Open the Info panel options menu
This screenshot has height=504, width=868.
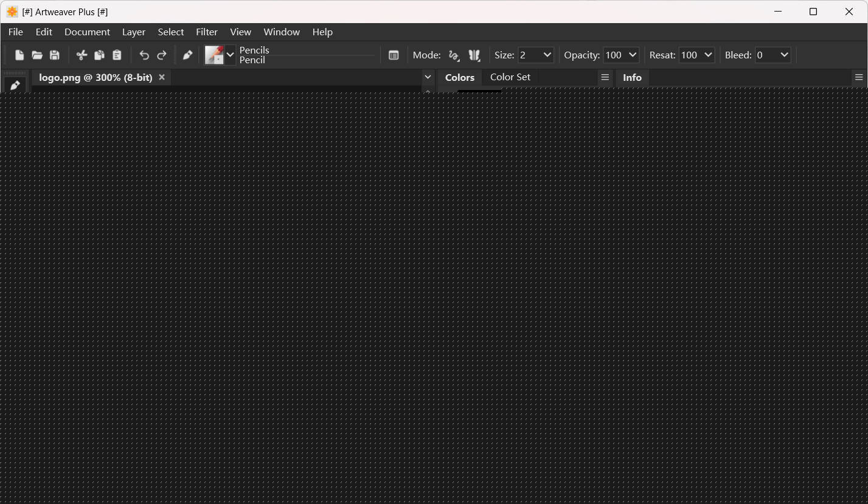pos(859,77)
